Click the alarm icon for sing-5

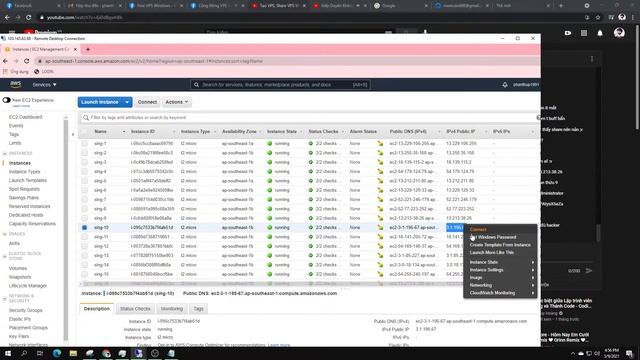pyautogui.click(x=380, y=181)
